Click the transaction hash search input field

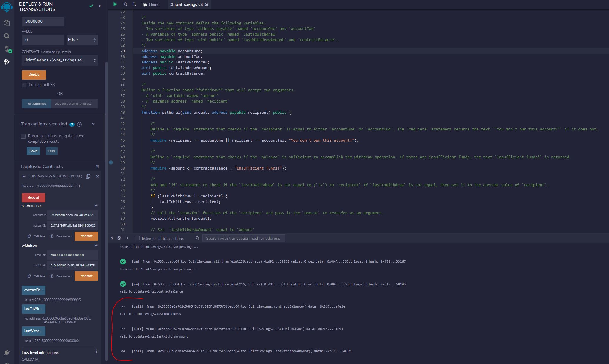pos(243,238)
